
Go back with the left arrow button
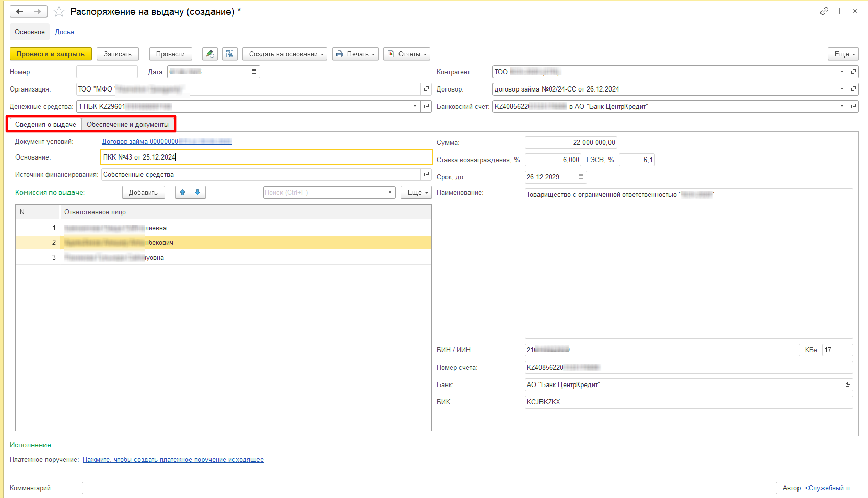[x=19, y=11]
